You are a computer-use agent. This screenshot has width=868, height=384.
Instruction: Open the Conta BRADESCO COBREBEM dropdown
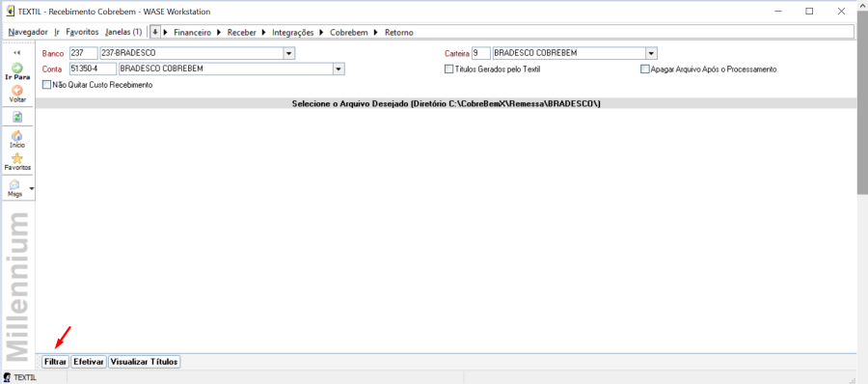pyautogui.click(x=339, y=69)
